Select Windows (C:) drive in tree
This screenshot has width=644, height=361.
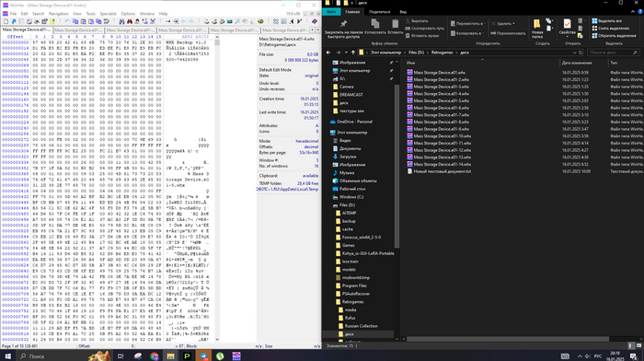pyautogui.click(x=351, y=197)
